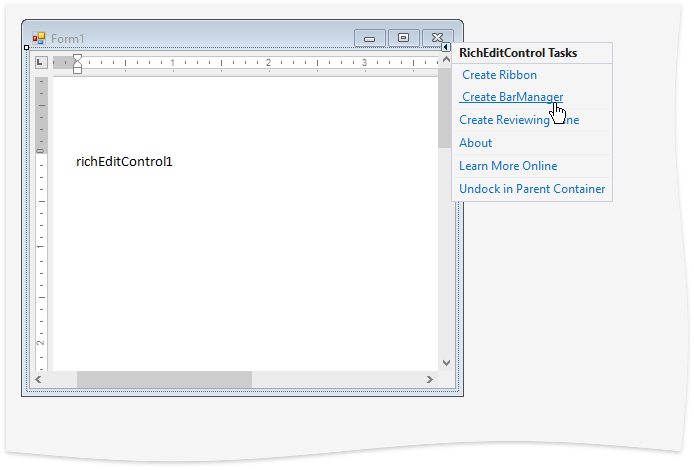Click the top-left sizing handle of the control
Image resolution: width=694 pixels, height=470 pixels.
[x=27, y=47]
